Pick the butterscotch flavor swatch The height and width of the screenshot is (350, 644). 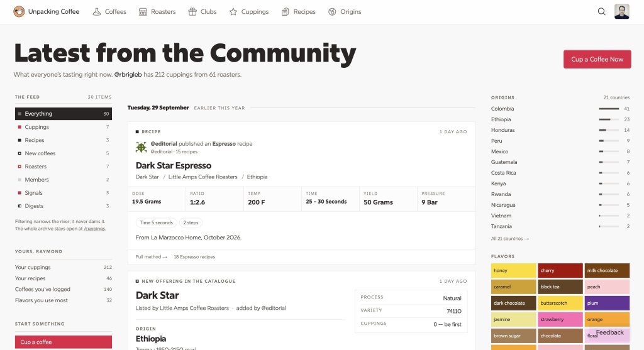pos(560,304)
